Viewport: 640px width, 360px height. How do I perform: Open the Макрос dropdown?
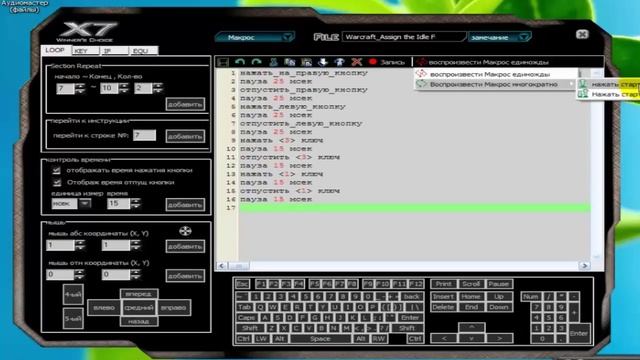pyautogui.click(x=254, y=37)
